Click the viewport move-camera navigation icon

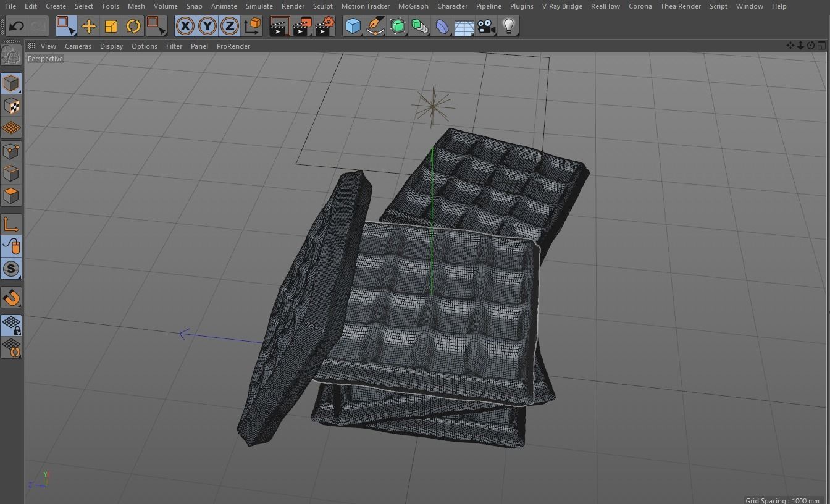[x=790, y=46]
